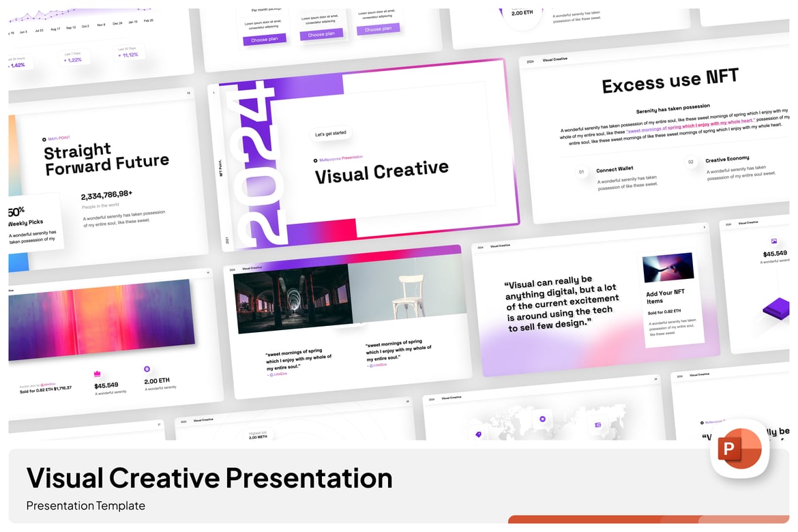Screen dimensions: 798x532
Task: Click the Connect Wallet label
Action: (x=615, y=170)
